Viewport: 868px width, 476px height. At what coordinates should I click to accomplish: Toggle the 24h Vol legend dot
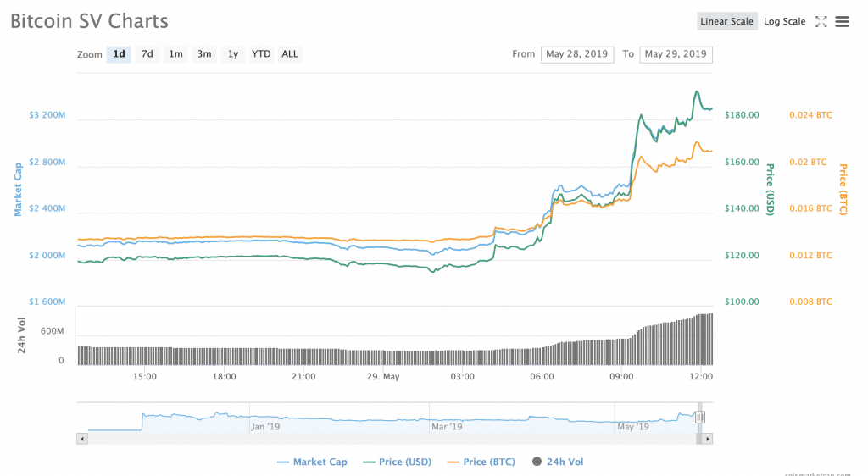click(x=537, y=462)
